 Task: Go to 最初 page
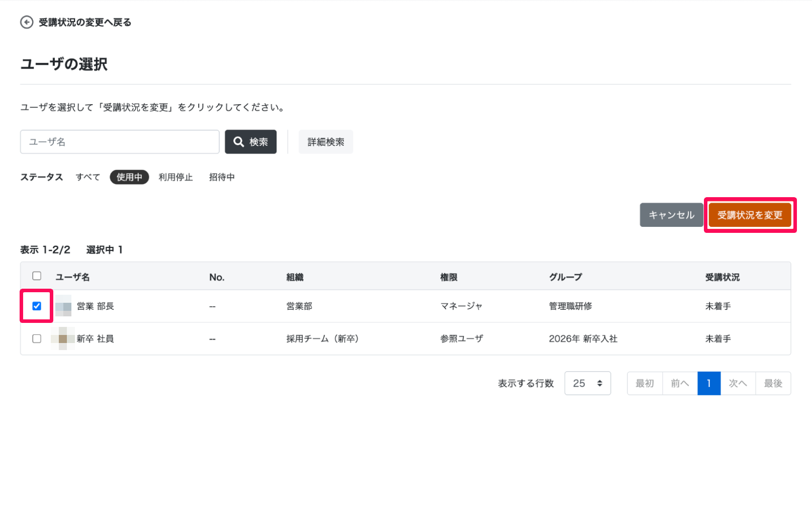click(645, 383)
